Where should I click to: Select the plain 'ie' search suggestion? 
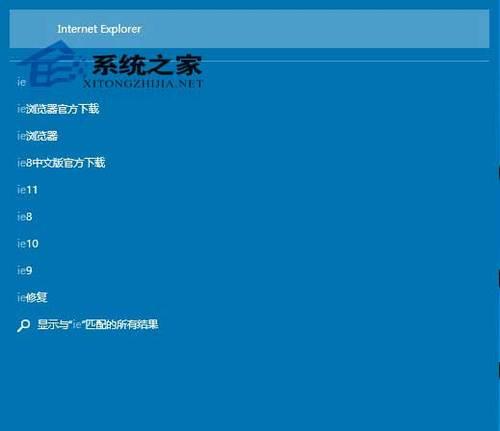(x=21, y=82)
